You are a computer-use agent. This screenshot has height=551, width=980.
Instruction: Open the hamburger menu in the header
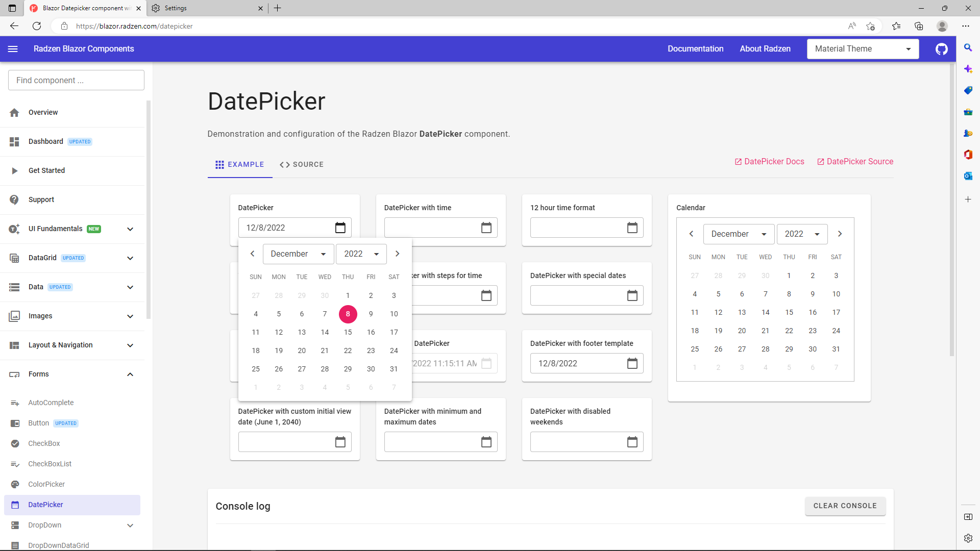13,49
